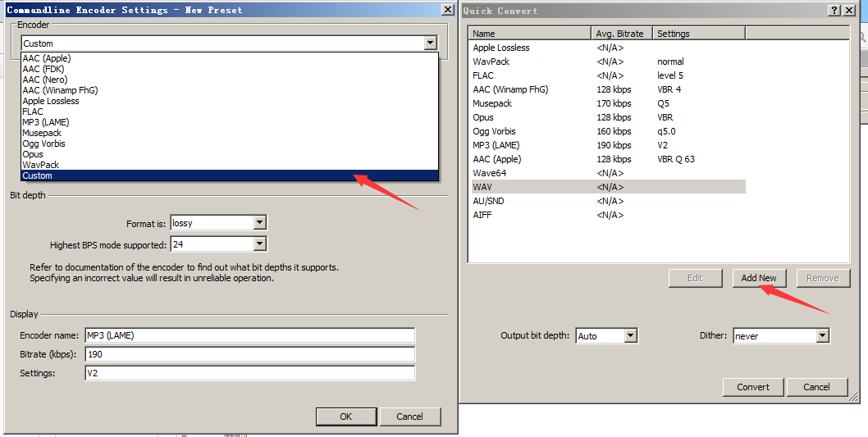Image resolution: width=868 pixels, height=437 pixels.
Task: Select Opus in encoder dropdown list
Action: (x=230, y=154)
